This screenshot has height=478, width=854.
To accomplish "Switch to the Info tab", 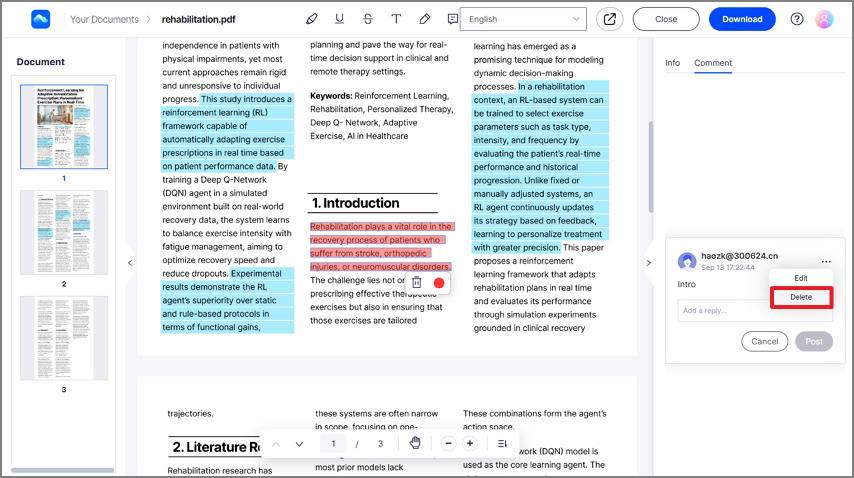I will [672, 63].
